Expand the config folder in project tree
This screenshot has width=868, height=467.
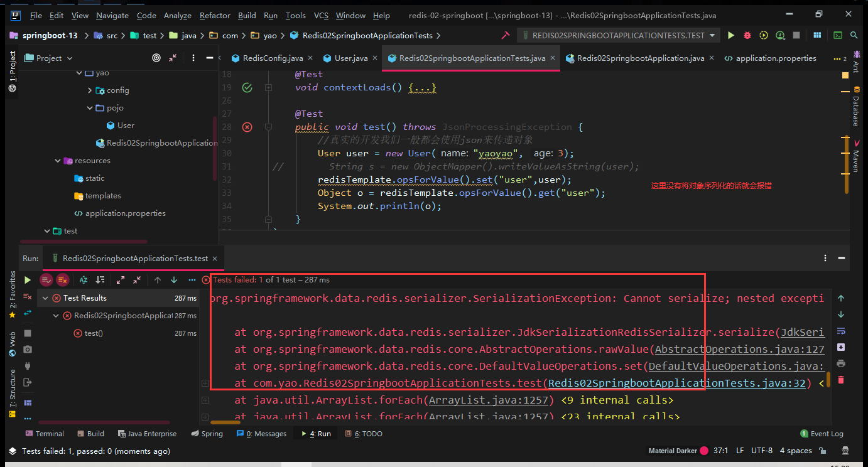[90, 90]
